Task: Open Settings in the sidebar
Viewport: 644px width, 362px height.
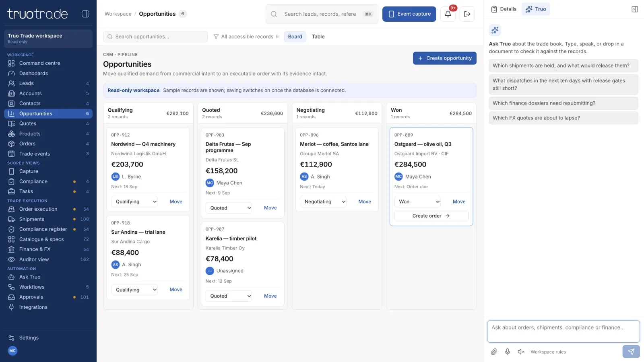Action: click(48, 338)
